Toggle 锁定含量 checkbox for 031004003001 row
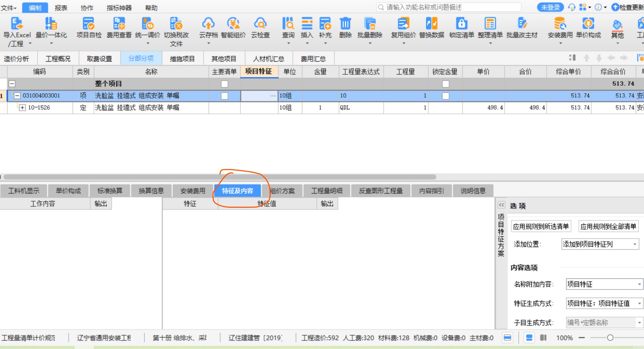 point(446,96)
